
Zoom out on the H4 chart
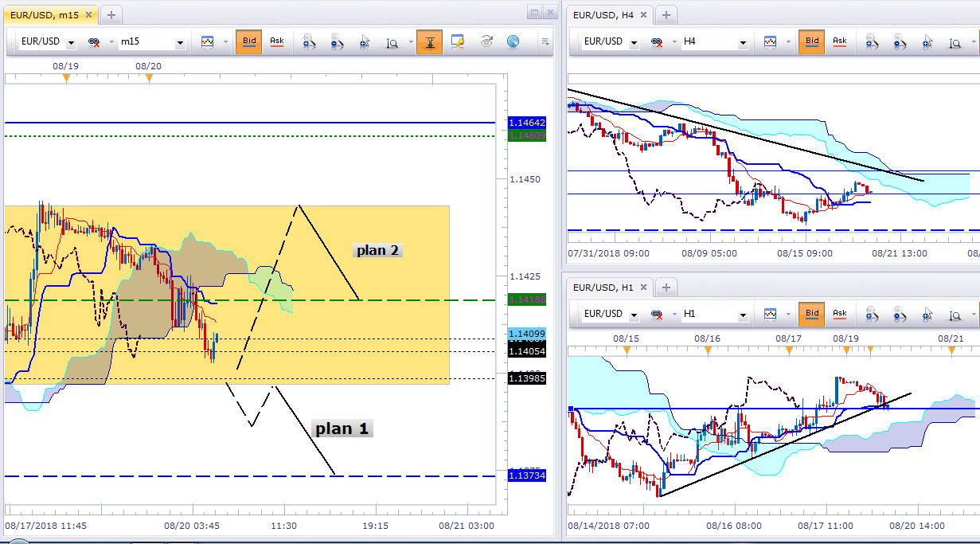click(901, 41)
